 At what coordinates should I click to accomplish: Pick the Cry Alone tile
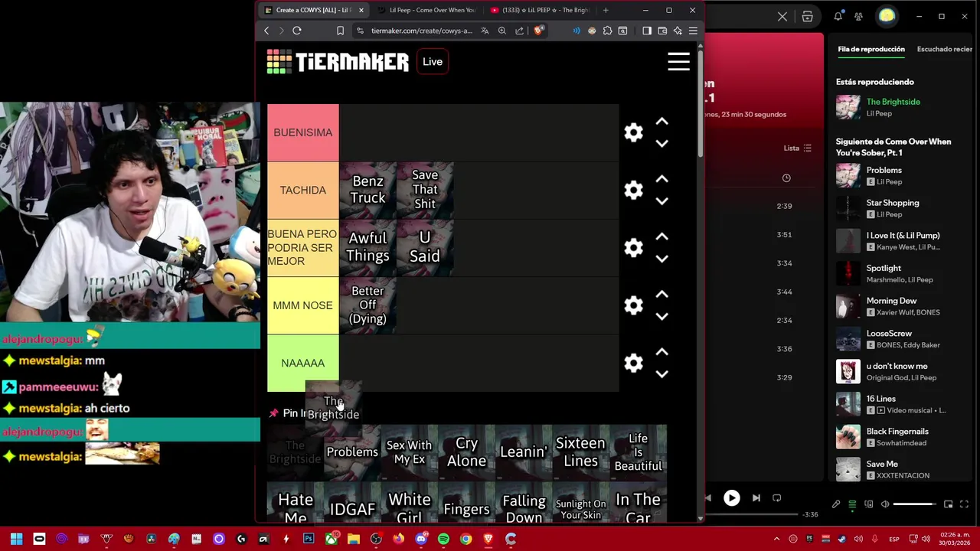coord(466,452)
